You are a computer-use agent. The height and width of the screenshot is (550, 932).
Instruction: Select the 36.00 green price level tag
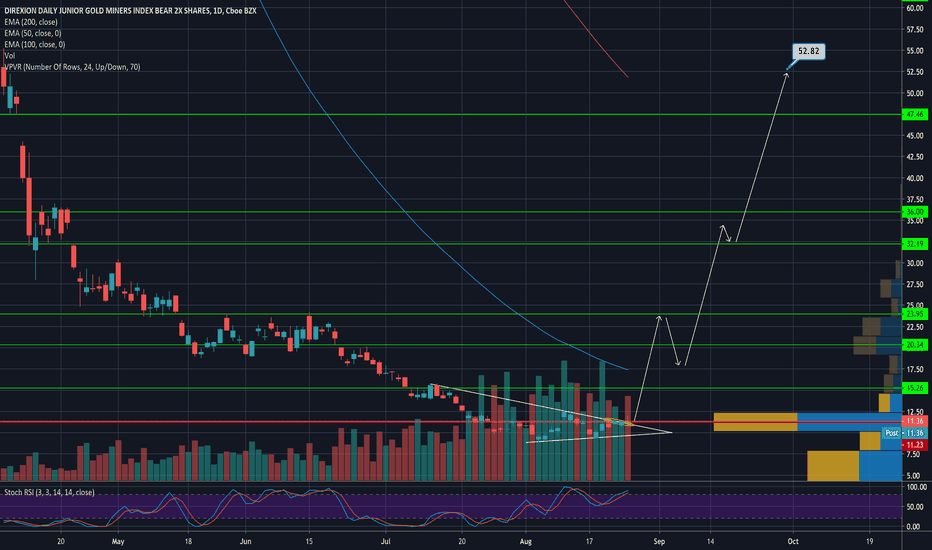click(915, 212)
